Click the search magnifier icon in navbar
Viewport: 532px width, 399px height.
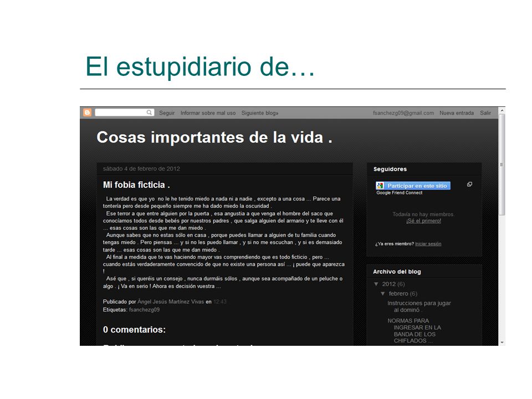(149, 112)
